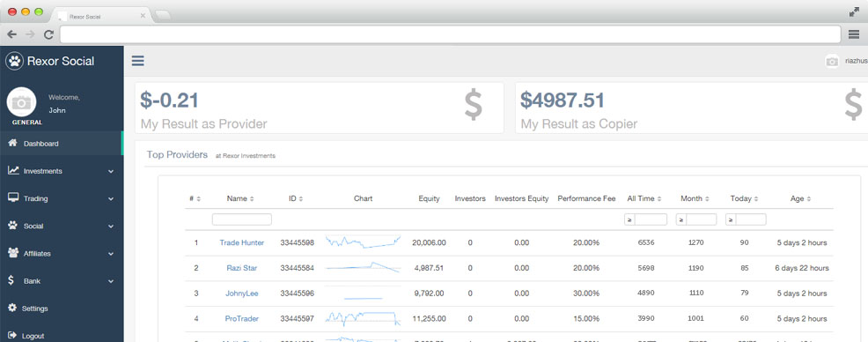
Task: Expand the Investments menu chevron
Action: point(111,171)
